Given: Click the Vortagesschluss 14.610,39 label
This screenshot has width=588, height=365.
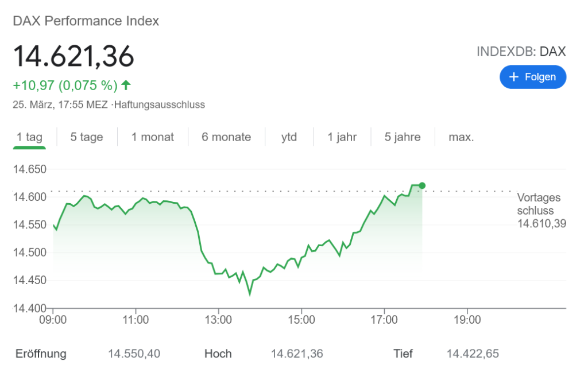Looking at the screenshot, I should (x=541, y=211).
